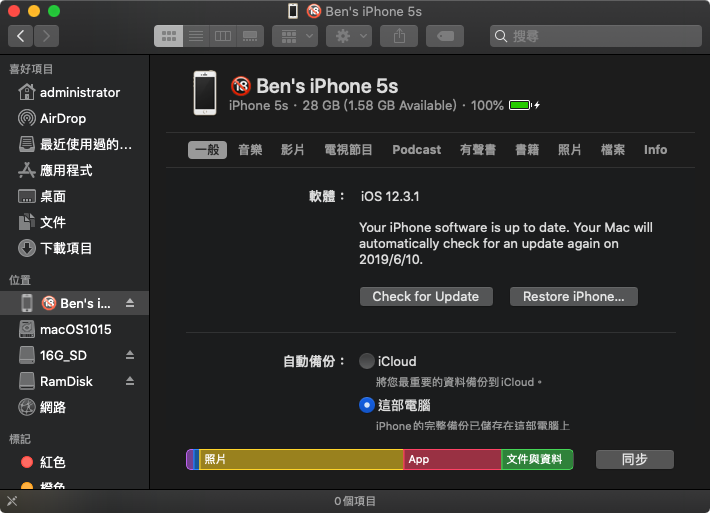
Task: Click the title bar iPhone proxy icon
Action: click(x=293, y=11)
